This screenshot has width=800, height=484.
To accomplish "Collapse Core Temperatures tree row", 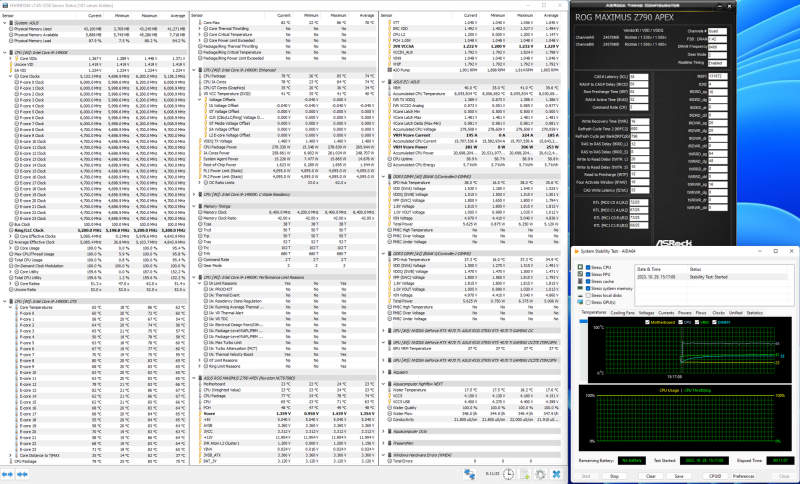I will point(10,308).
